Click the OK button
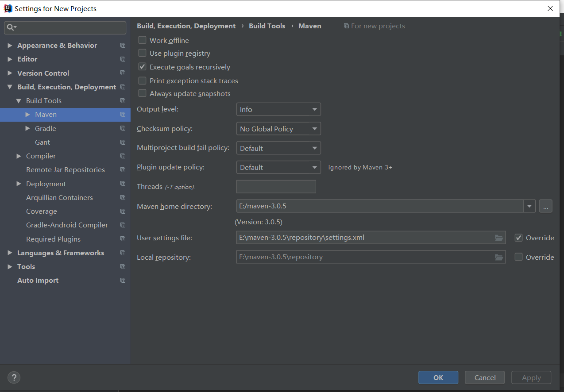This screenshot has height=392, width=564. pos(438,377)
